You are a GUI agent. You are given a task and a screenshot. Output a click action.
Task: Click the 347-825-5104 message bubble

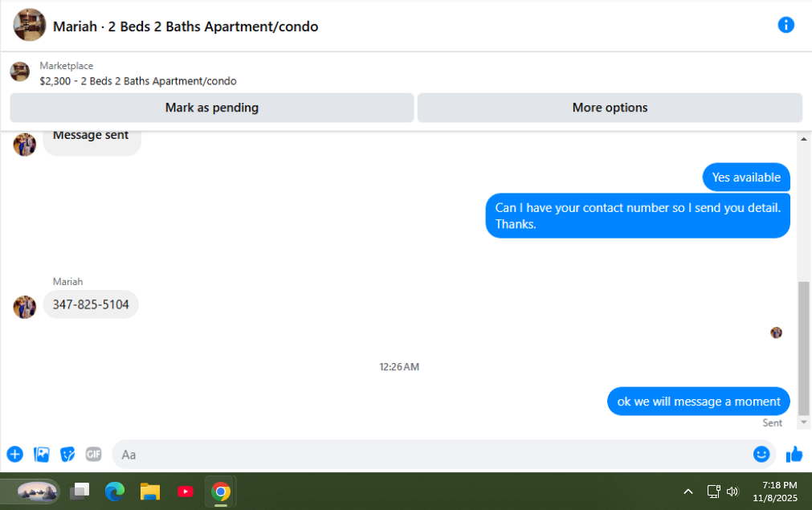tap(91, 304)
